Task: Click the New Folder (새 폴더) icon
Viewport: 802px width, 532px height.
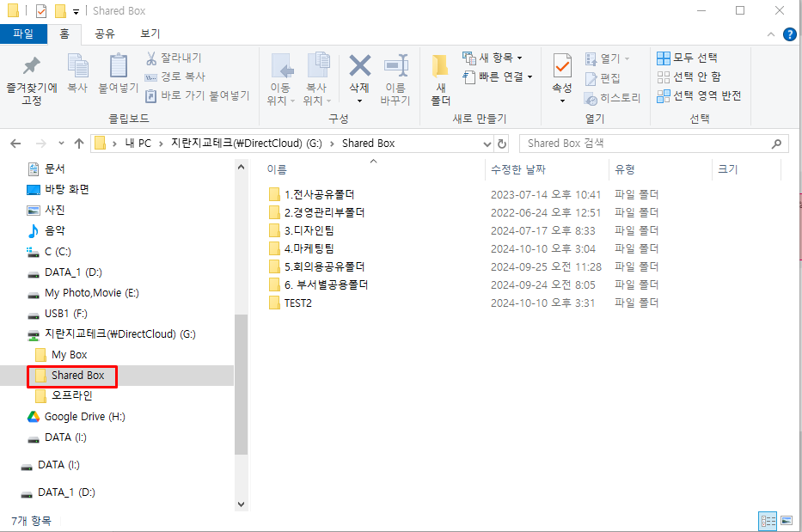Action: pos(440,67)
